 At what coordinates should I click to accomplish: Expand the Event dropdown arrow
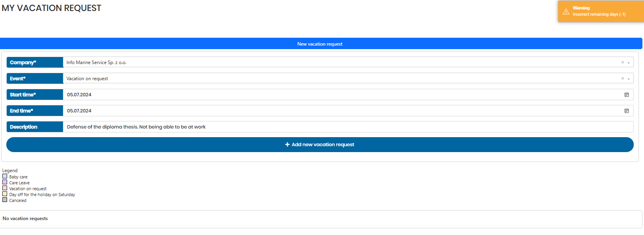629,79
